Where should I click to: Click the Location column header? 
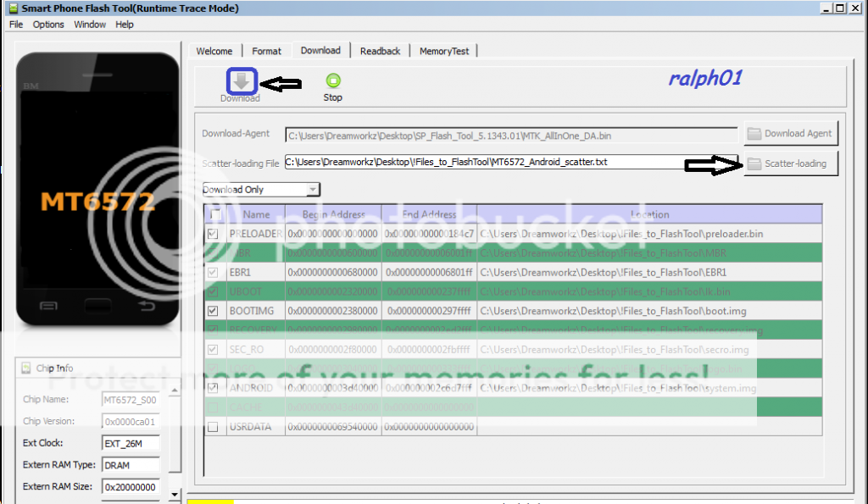(649, 214)
